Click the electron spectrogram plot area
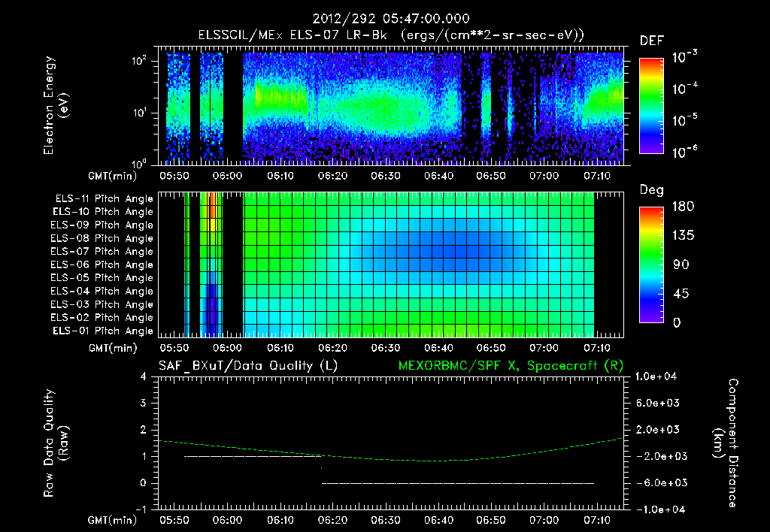The width and height of the screenshot is (770, 532). [391, 105]
